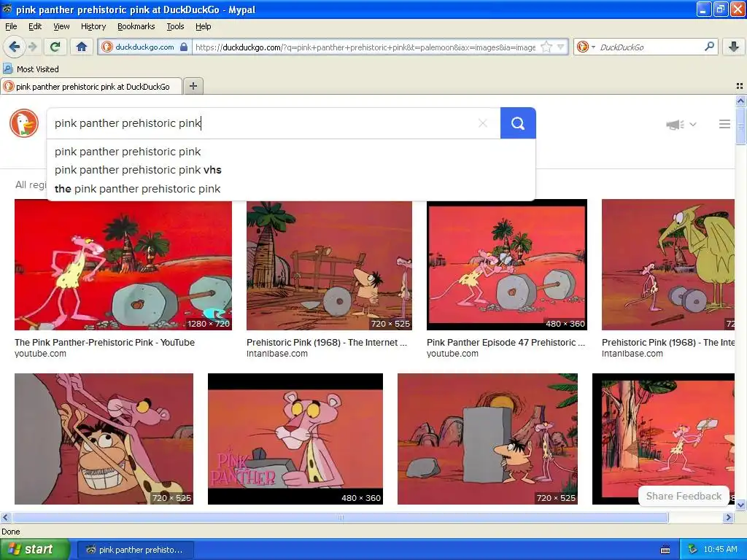
Task: Click the vertical scrollbar thumb
Action: click(x=740, y=125)
